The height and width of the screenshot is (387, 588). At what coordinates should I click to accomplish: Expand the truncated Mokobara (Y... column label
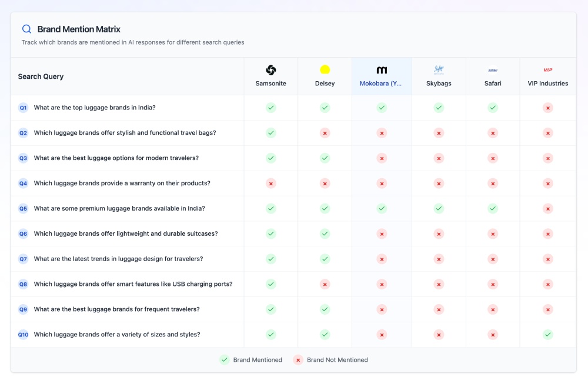(x=382, y=84)
